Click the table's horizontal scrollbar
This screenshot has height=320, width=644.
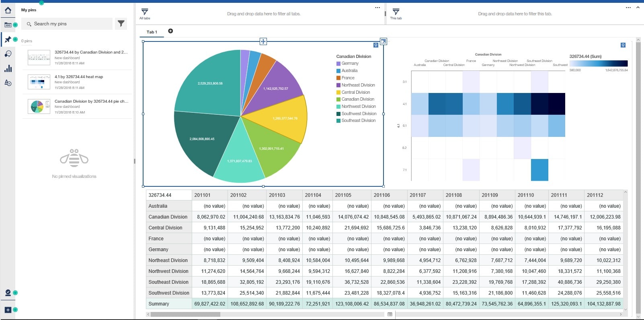pyautogui.click(x=185, y=314)
